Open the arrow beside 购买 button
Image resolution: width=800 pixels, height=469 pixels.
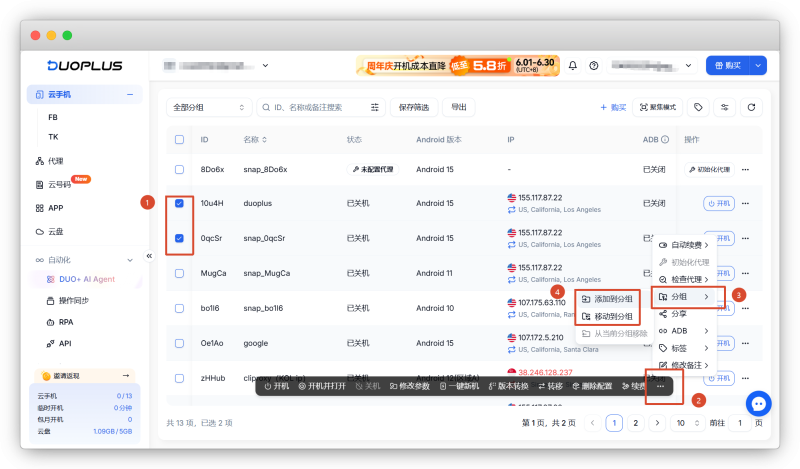pyautogui.click(x=758, y=65)
